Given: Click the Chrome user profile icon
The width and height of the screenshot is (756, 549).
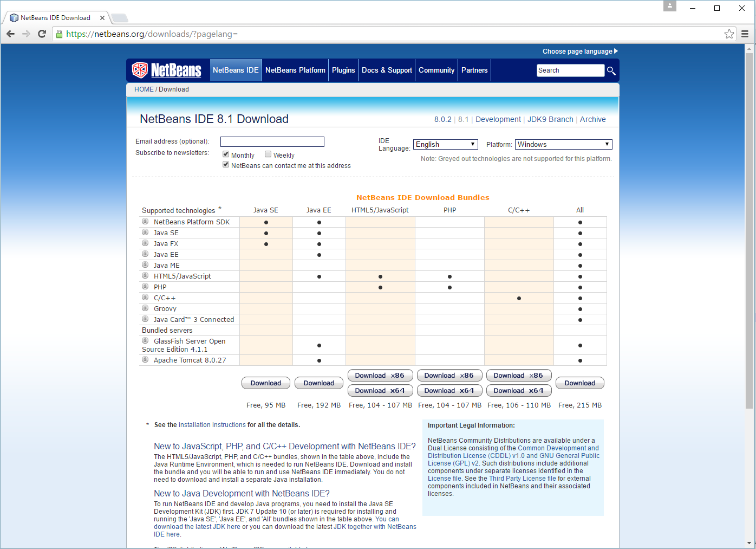Looking at the screenshot, I should (670, 6).
